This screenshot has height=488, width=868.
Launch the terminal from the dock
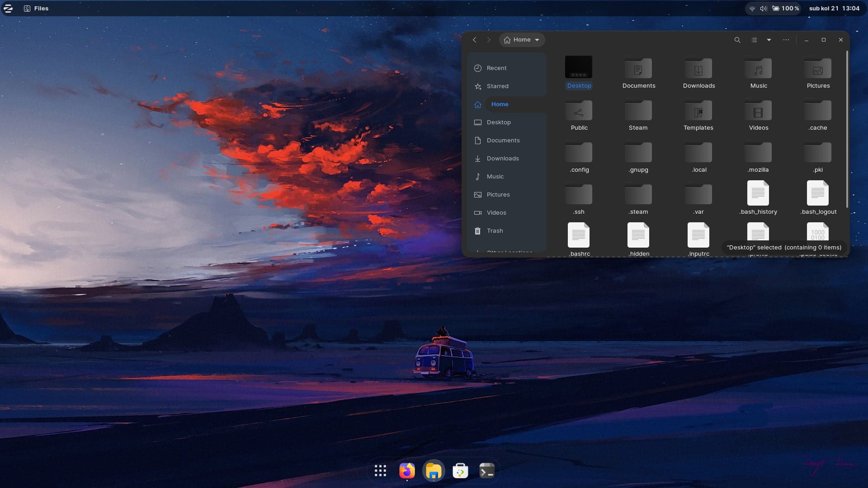487,471
